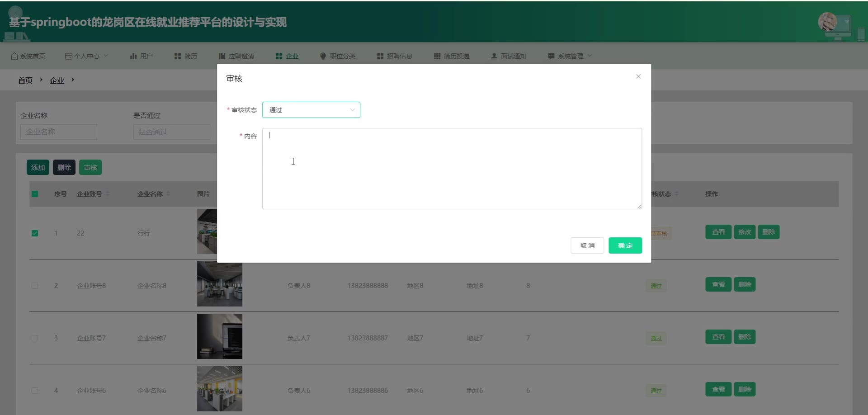The image size is (868, 415).
Task: Click the grid icon next to 简历
Action: (x=178, y=56)
